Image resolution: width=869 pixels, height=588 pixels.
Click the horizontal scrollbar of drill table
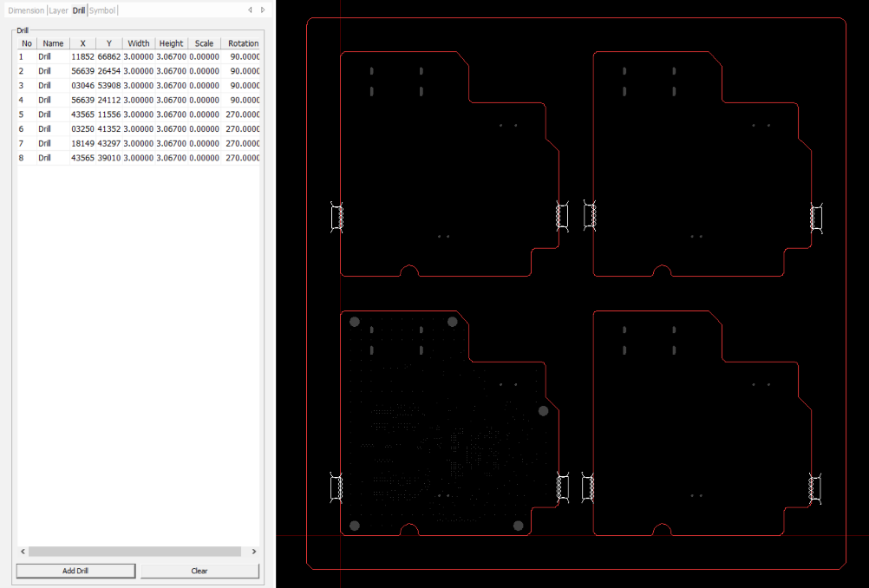point(134,552)
